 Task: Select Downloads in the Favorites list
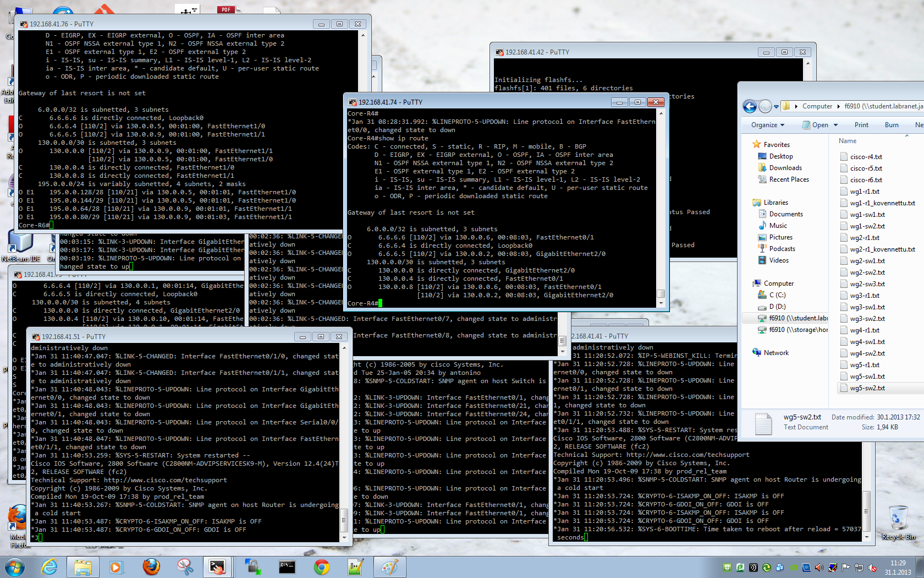[x=785, y=168]
